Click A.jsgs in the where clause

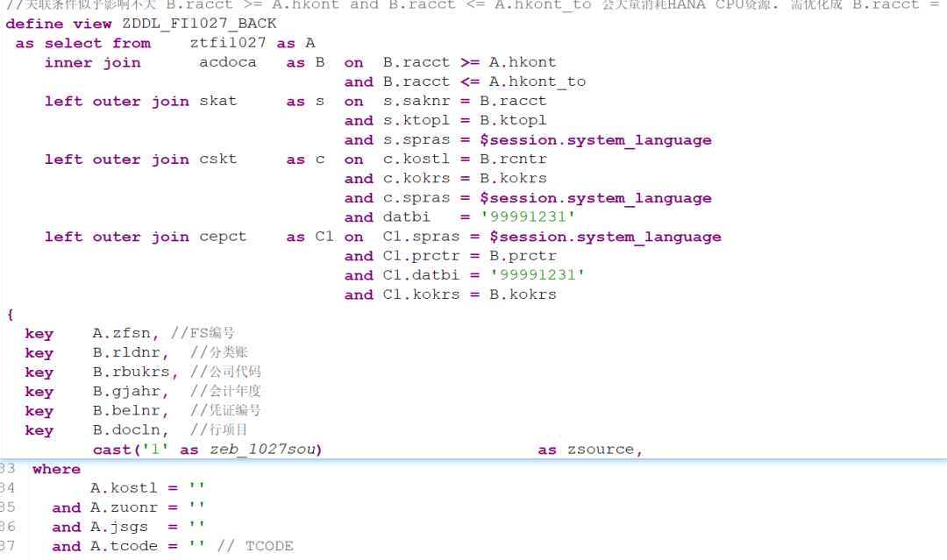[x=119, y=526]
